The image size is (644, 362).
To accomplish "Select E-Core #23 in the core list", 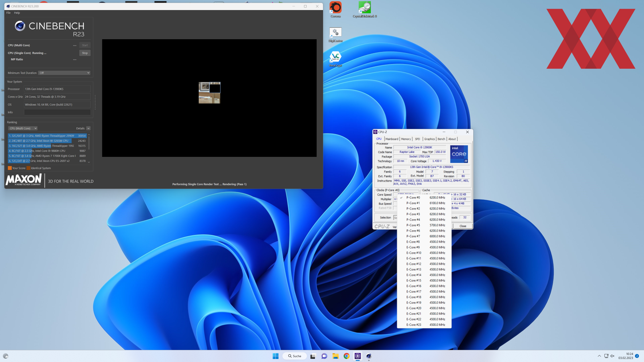I will tap(424, 325).
